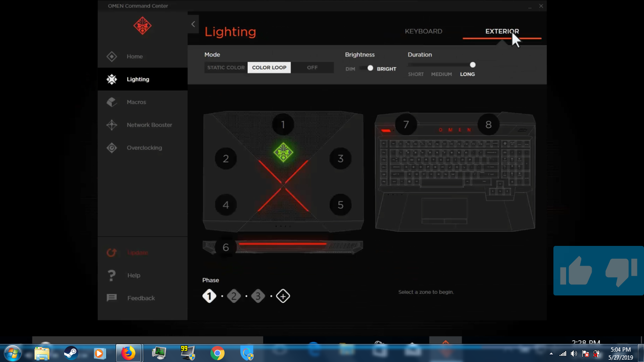Open the Overclocking section

pos(142,148)
